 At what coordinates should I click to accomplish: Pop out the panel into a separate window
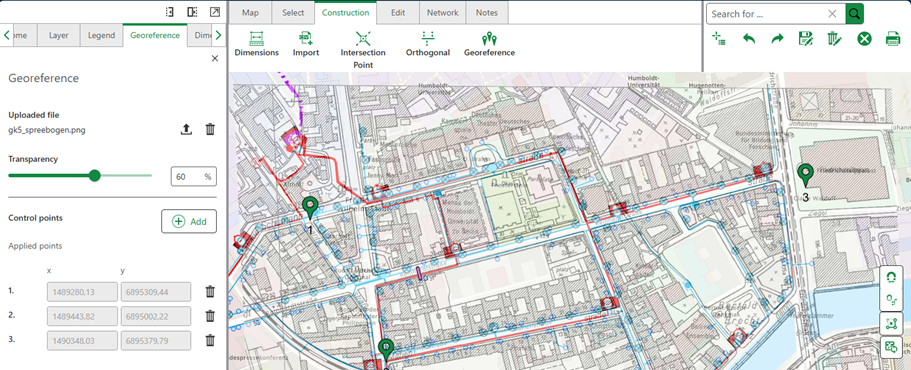215,12
